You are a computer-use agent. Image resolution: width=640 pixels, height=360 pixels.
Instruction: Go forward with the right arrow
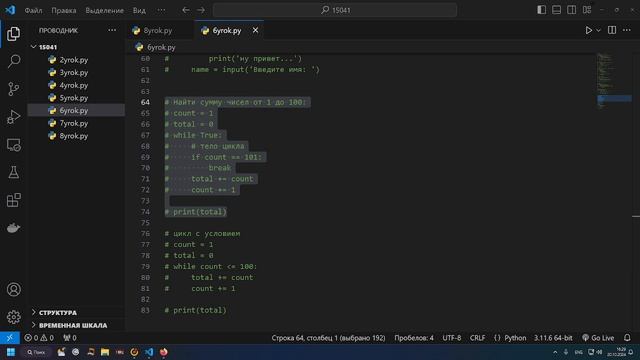[201, 10]
